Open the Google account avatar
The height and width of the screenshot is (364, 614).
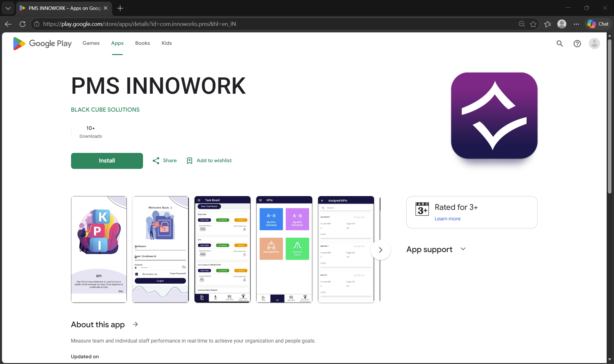tap(594, 44)
